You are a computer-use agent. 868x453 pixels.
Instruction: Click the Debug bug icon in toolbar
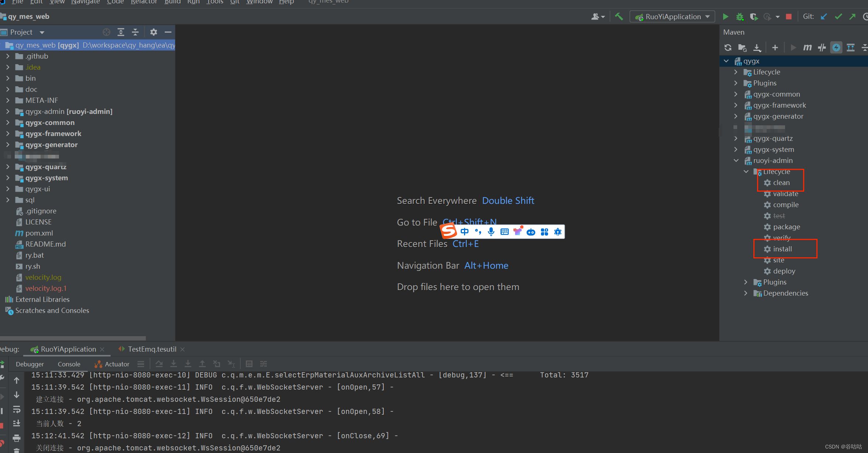point(739,17)
